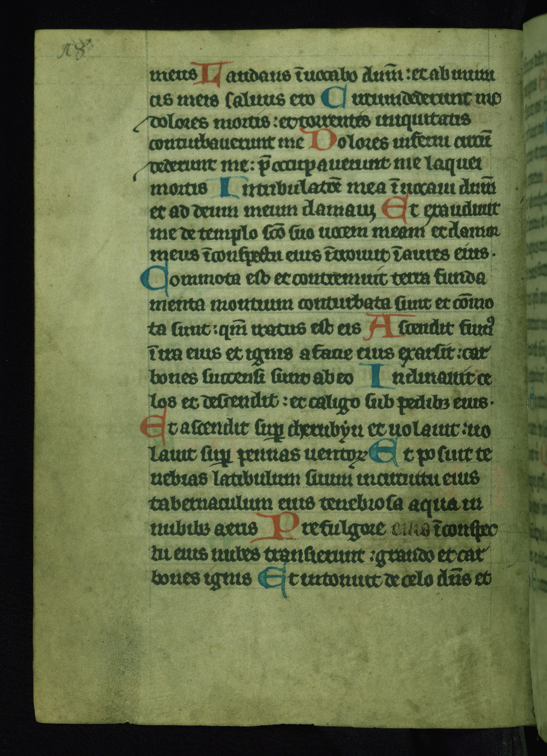Select the blue initial E before "intonuit"
The width and height of the screenshot is (547, 756).
[x=272, y=580]
